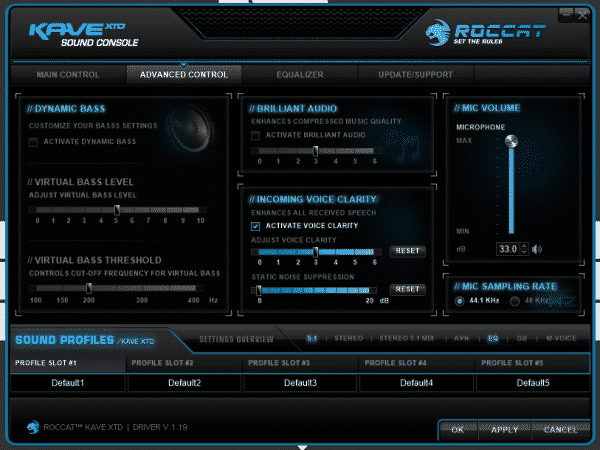The width and height of the screenshot is (600, 450).
Task: Go to the Equalizer tab
Action: pyautogui.click(x=300, y=75)
